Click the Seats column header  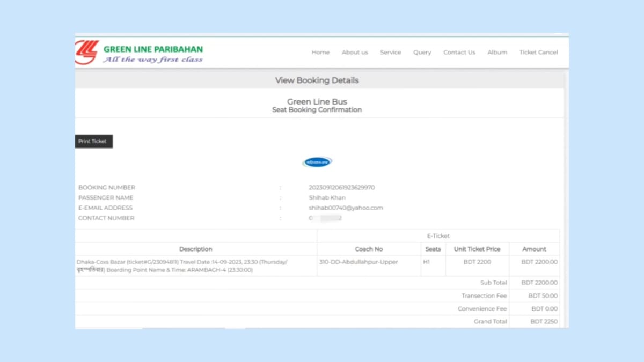433,249
